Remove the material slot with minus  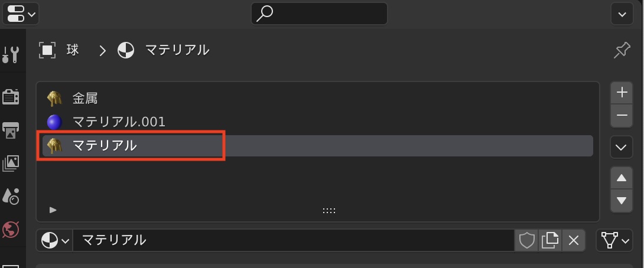[x=621, y=116]
